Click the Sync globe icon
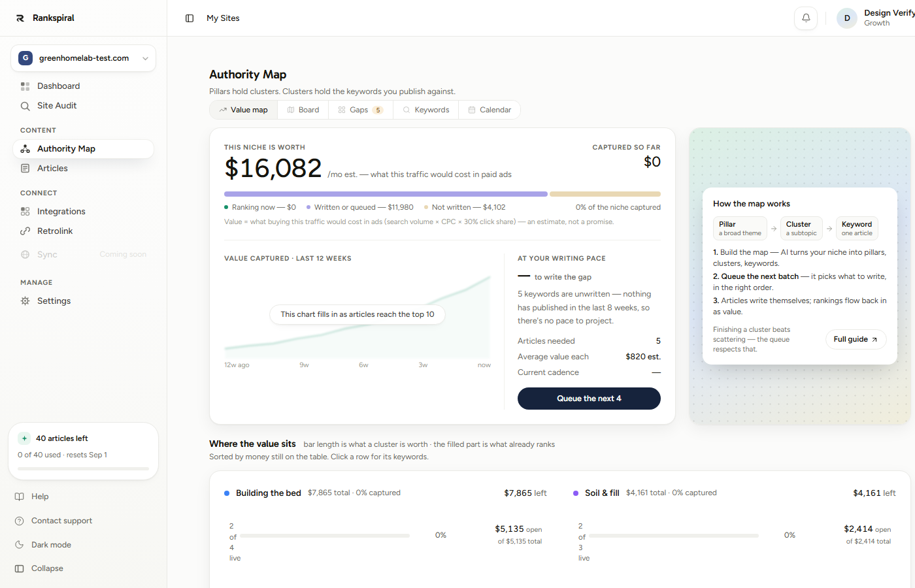 [x=25, y=255]
